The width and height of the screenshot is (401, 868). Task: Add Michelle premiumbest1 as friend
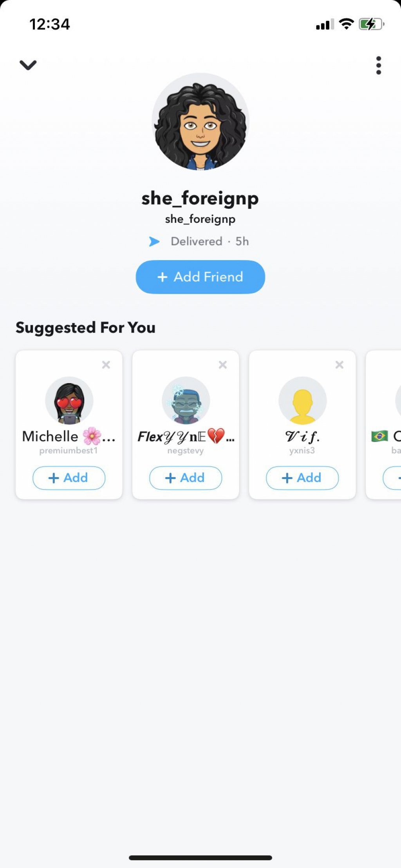[69, 477]
